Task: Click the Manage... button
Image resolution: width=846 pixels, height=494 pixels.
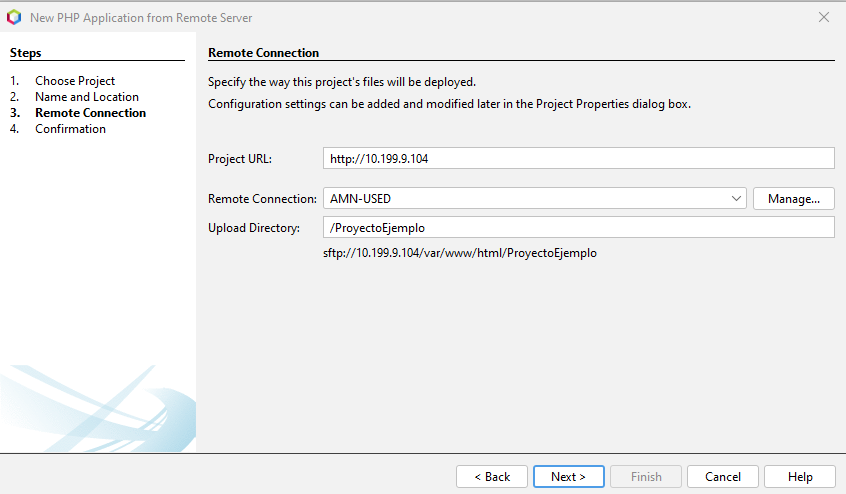Action: 794,199
